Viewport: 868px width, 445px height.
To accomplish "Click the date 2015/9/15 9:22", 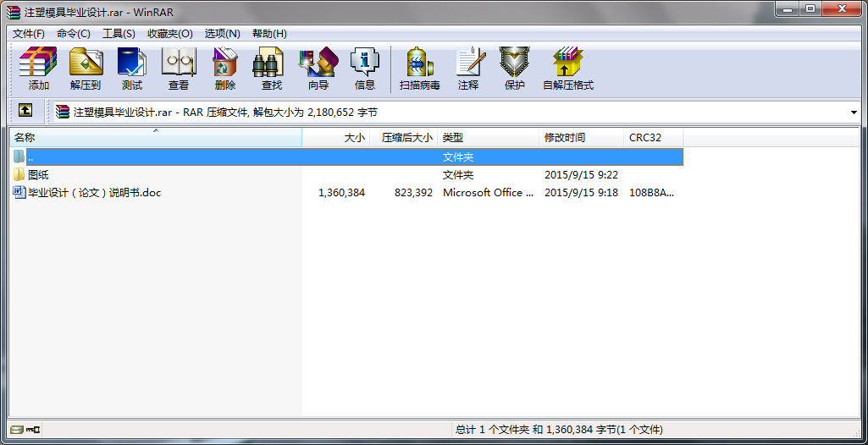I will coord(581,175).
